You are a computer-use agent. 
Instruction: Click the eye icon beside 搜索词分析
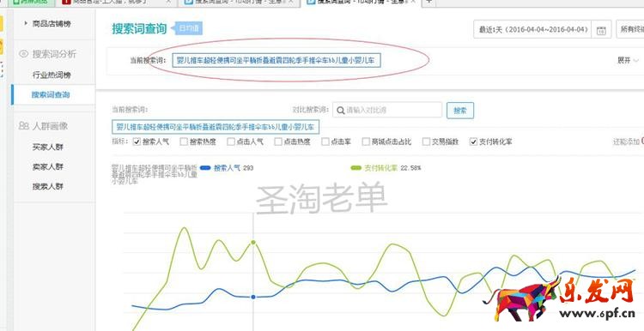click(x=24, y=54)
